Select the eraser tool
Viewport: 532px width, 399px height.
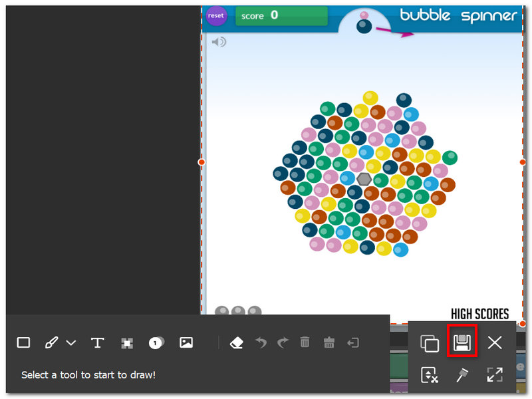(237, 342)
